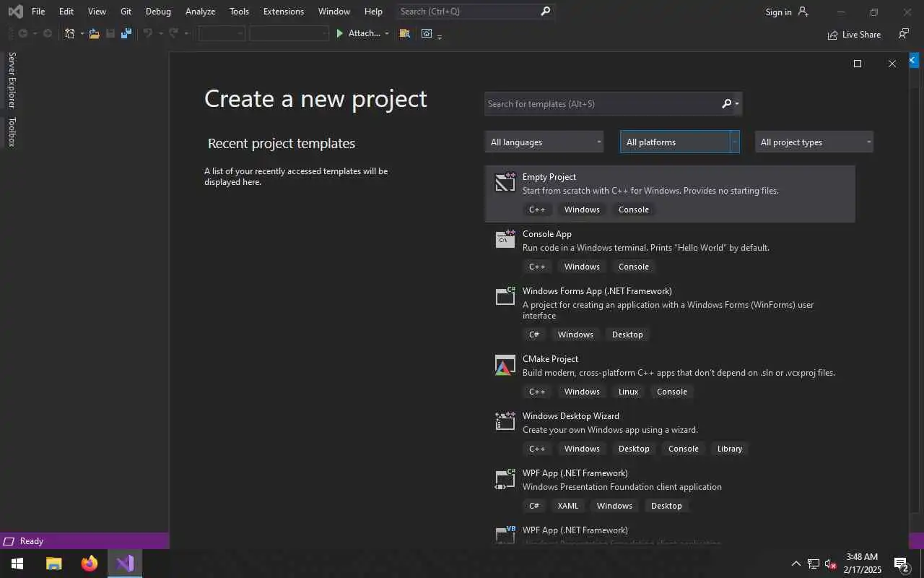924x578 pixels.
Task: Click the Navigate Backward toolbar icon
Action: tap(22, 33)
